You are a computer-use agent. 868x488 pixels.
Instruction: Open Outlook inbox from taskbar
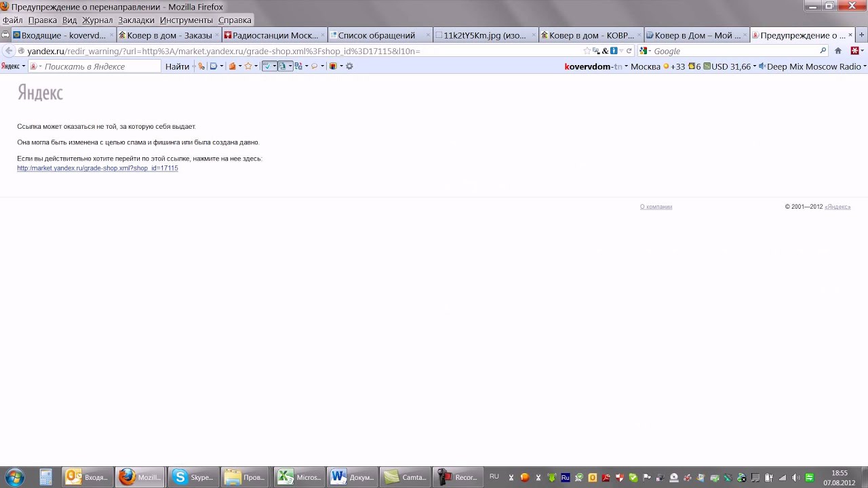pyautogui.click(x=87, y=477)
